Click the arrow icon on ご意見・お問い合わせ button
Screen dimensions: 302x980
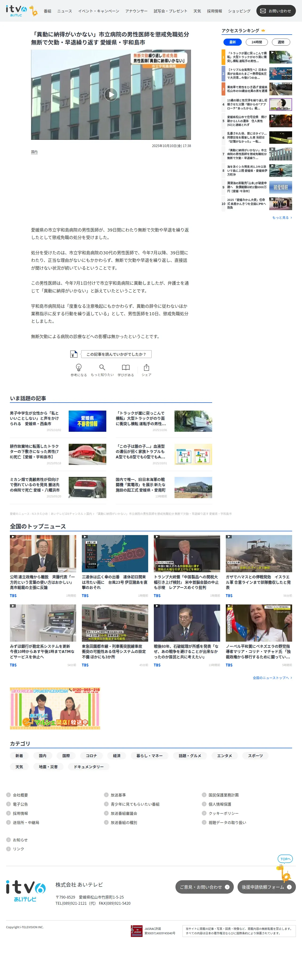227,887
